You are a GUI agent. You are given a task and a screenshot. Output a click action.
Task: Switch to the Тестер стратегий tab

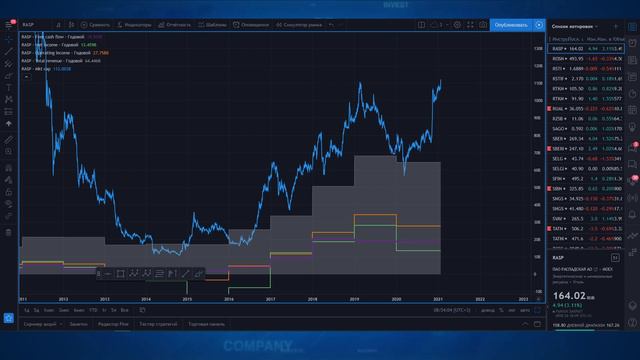(x=158, y=324)
